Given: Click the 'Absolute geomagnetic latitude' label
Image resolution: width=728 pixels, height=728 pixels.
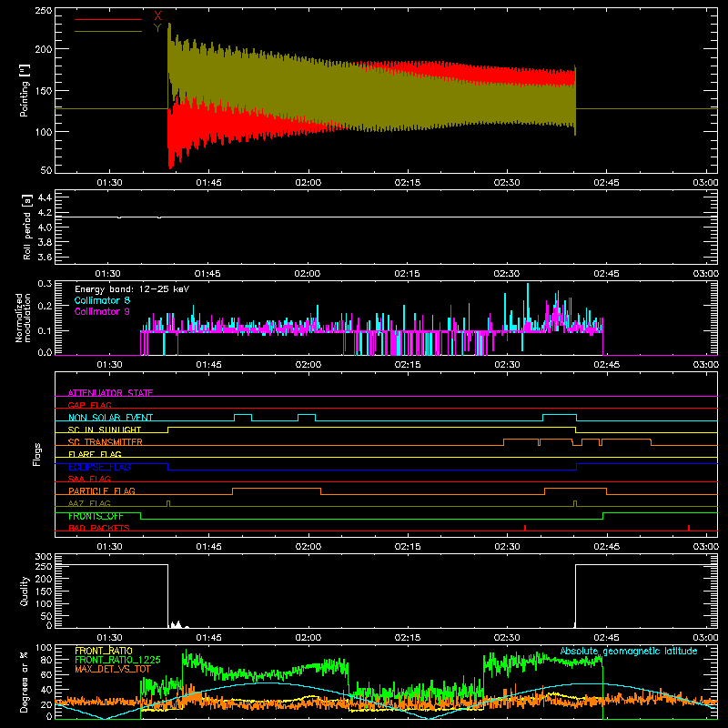Looking at the screenshot, I should tap(629, 651).
